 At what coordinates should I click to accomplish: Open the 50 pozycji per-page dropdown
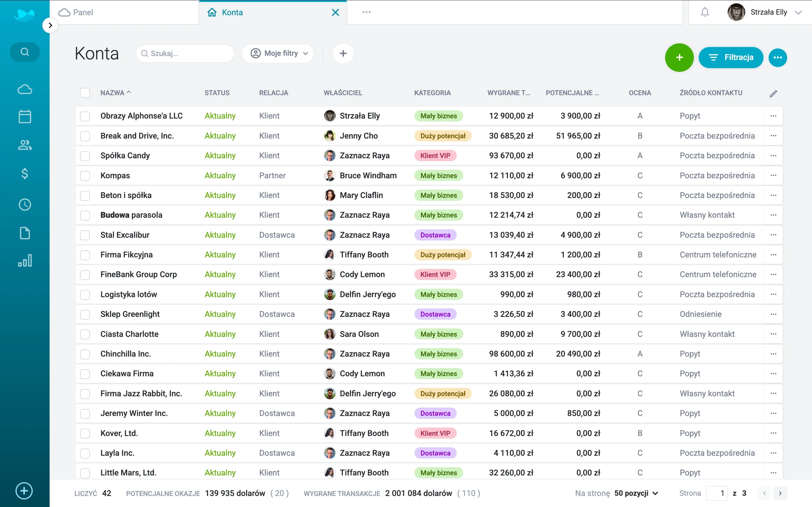point(636,493)
